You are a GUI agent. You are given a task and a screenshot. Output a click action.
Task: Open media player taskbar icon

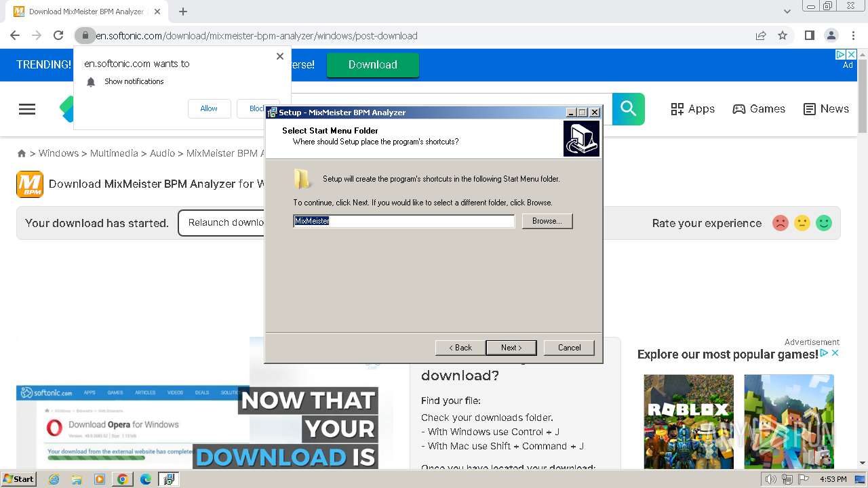click(x=100, y=479)
